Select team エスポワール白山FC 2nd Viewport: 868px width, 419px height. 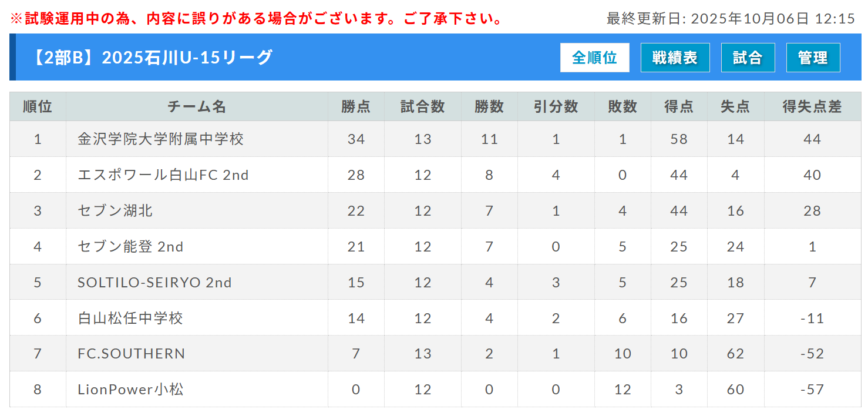point(163,175)
